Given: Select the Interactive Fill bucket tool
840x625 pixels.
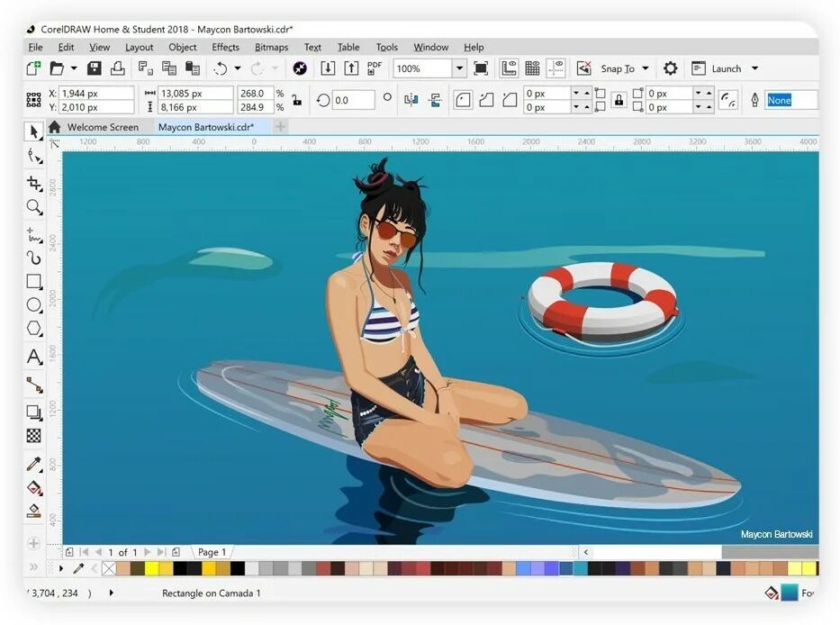Looking at the screenshot, I should pos(34,488).
